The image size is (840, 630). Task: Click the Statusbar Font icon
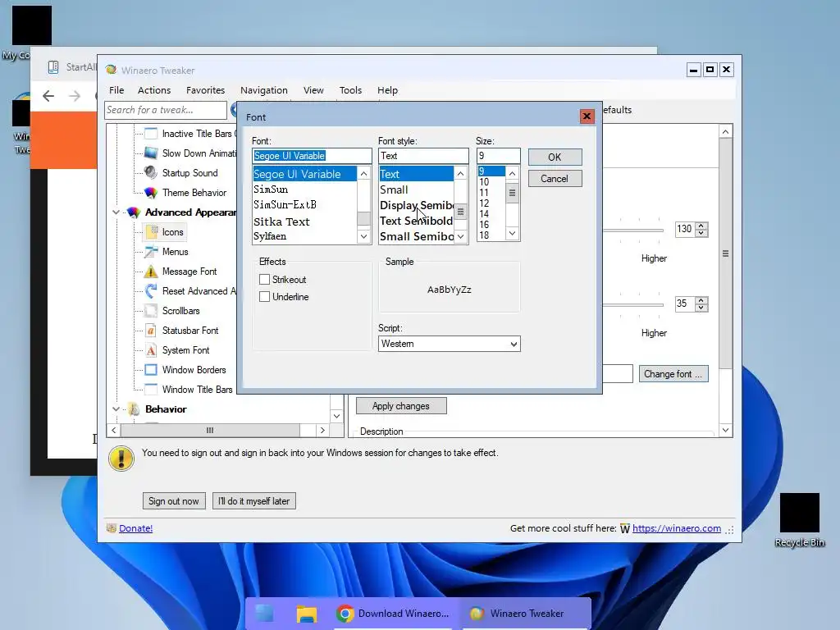coord(151,331)
